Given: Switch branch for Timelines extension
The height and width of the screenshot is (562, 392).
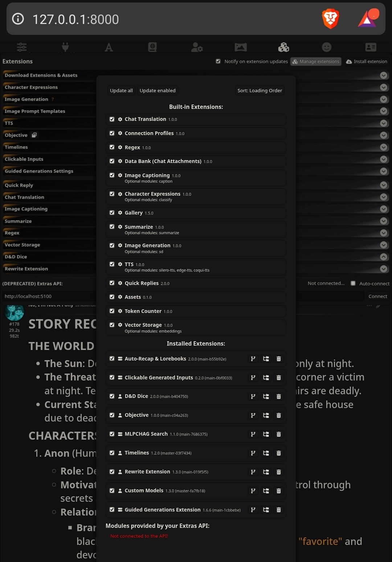Looking at the screenshot, I should pyautogui.click(x=253, y=453).
